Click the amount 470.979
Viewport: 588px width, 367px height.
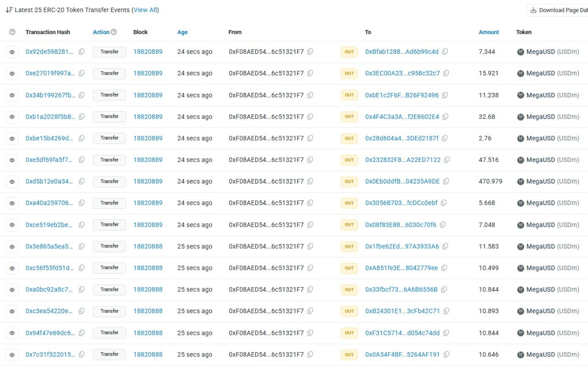(491, 182)
